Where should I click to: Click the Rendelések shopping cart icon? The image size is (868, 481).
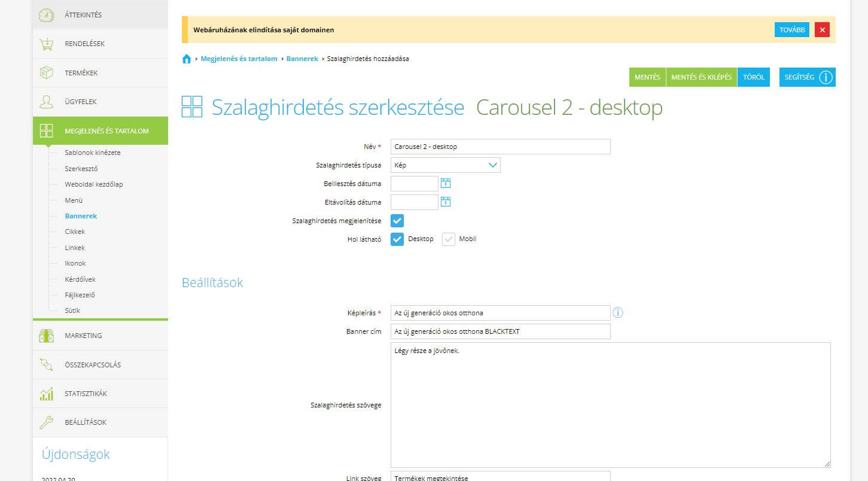pos(46,44)
